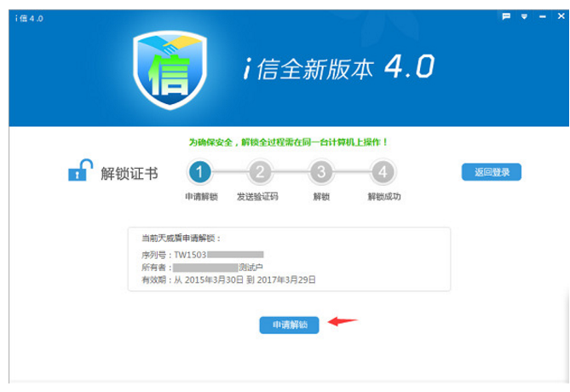570x392 pixels.
Task: Click the 所有者 owner line
Action: [202, 268]
